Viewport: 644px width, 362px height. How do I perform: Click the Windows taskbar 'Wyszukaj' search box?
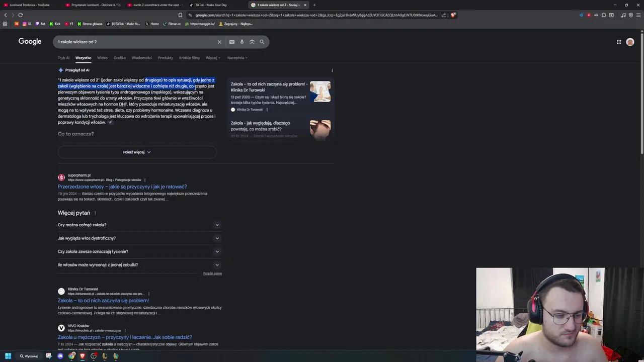[x=29, y=356]
